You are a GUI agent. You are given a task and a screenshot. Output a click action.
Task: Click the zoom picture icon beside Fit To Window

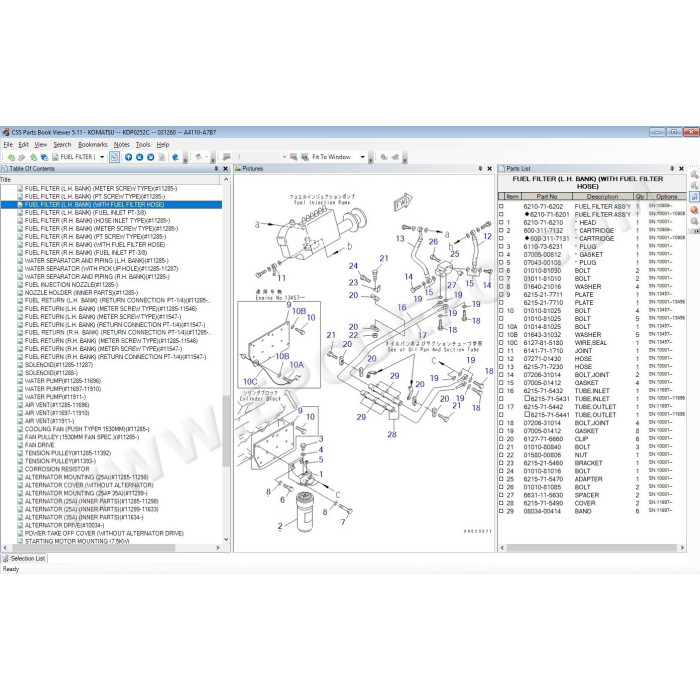point(304,157)
